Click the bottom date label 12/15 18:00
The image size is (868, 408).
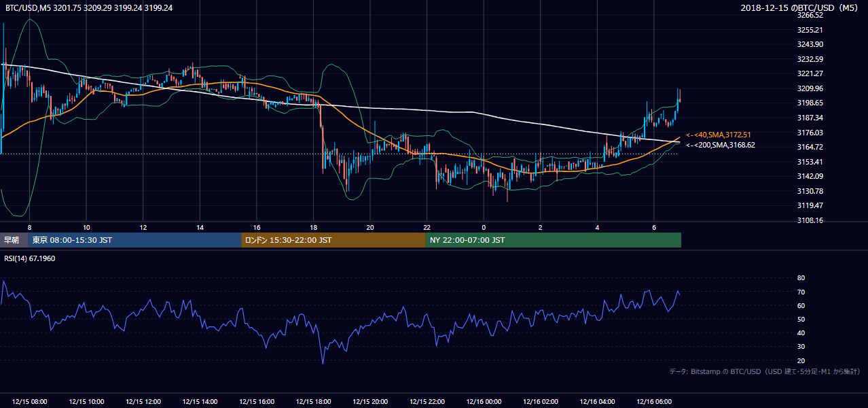313,402
